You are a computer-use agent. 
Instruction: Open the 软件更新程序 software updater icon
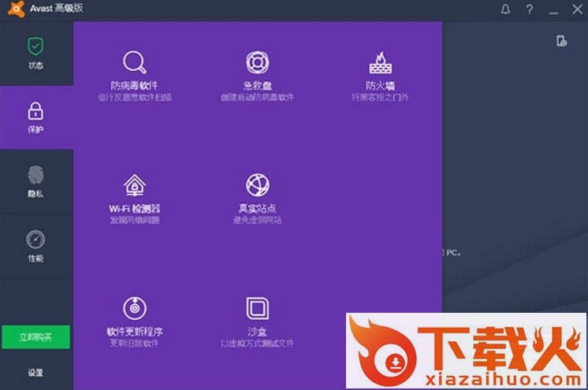134,308
